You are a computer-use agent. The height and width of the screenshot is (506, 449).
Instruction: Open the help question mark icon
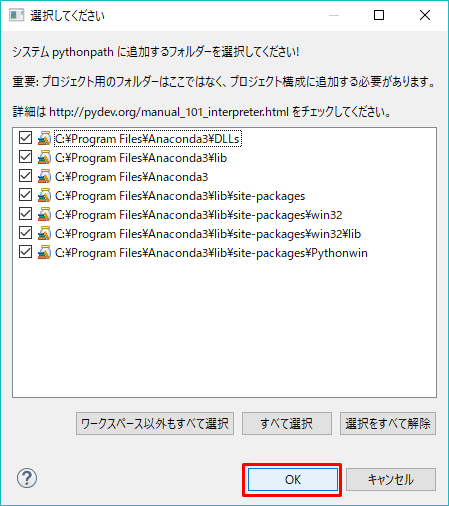pos(27,478)
